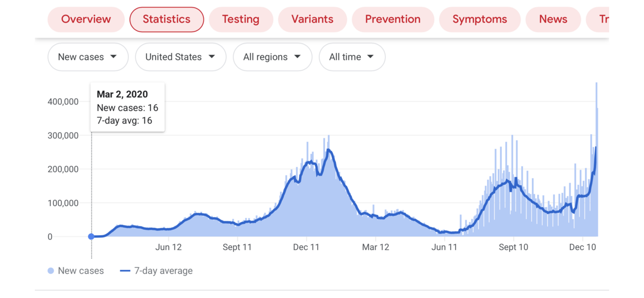Switch to the Testing tab
644x298 pixels.
240,19
